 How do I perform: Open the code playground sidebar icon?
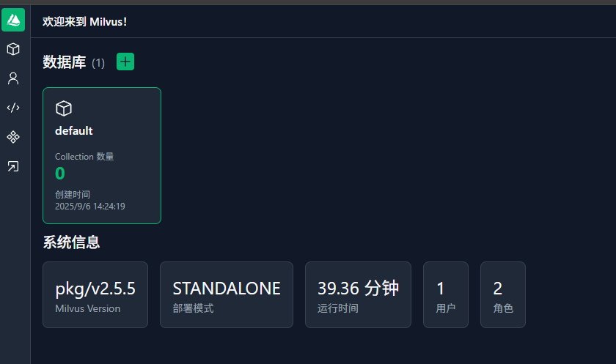point(13,108)
